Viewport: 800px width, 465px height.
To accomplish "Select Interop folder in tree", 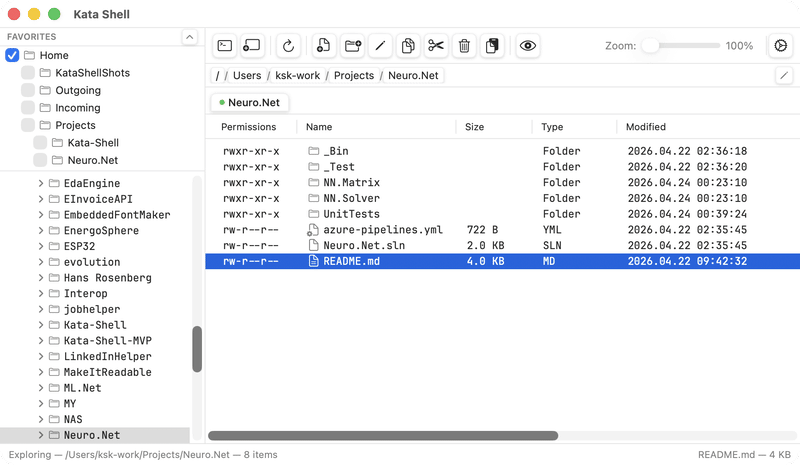I will pos(86,293).
